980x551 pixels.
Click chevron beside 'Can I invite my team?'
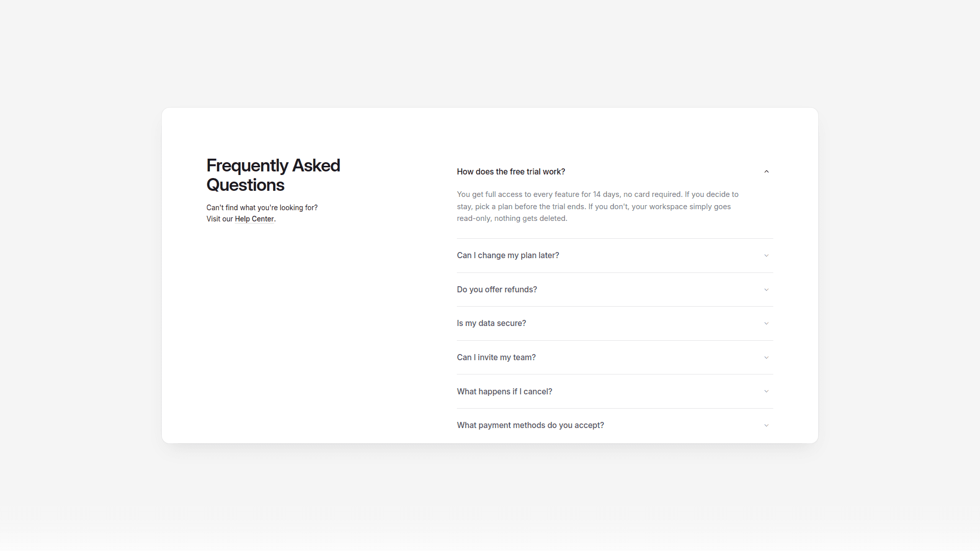pyautogui.click(x=766, y=358)
